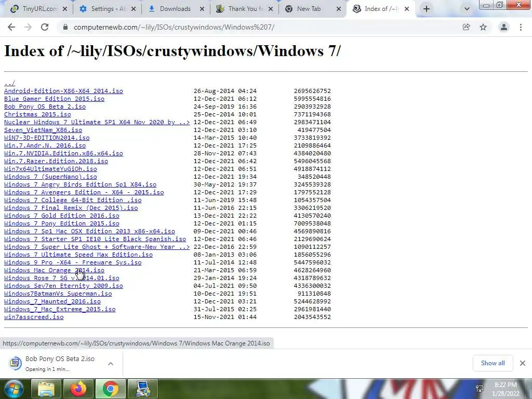
Task: Download Win.7.Andr.N. 2016.iso
Action: [x=45, y=145]
